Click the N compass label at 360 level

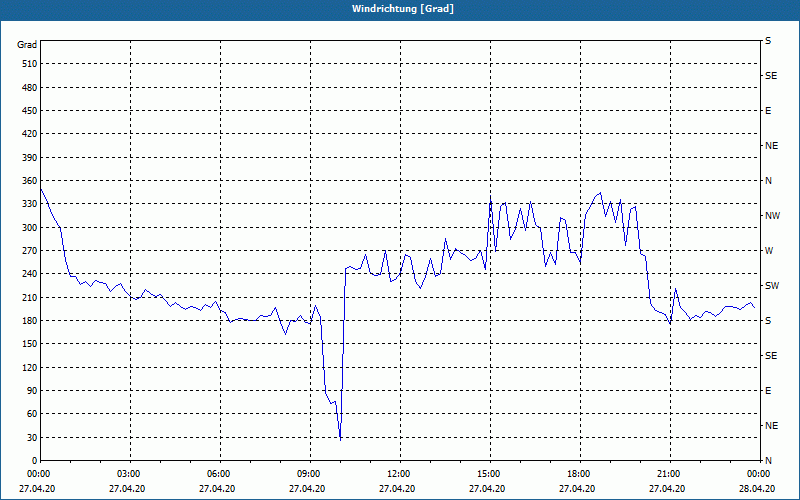[x=768, y=181]
